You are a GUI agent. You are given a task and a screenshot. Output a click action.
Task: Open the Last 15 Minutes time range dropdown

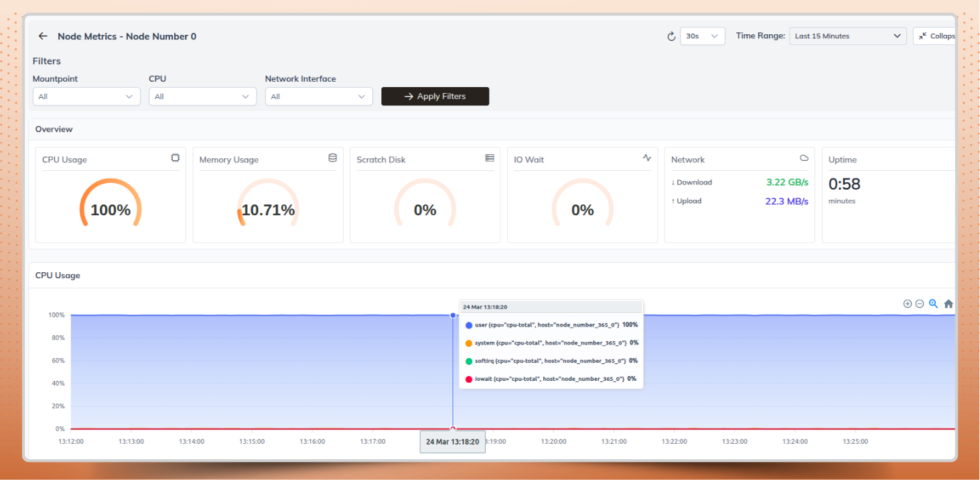click(x=847, y=36)
